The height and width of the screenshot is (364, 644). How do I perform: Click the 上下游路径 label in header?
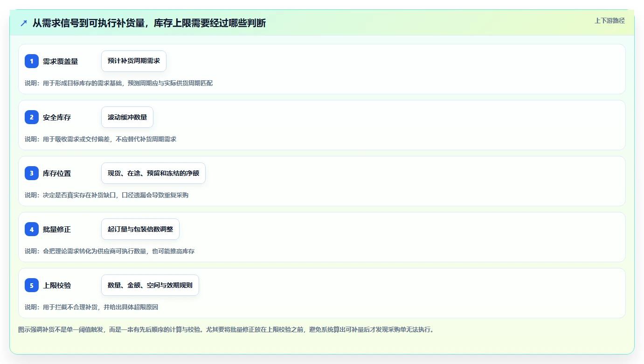[x=609, y=21]
